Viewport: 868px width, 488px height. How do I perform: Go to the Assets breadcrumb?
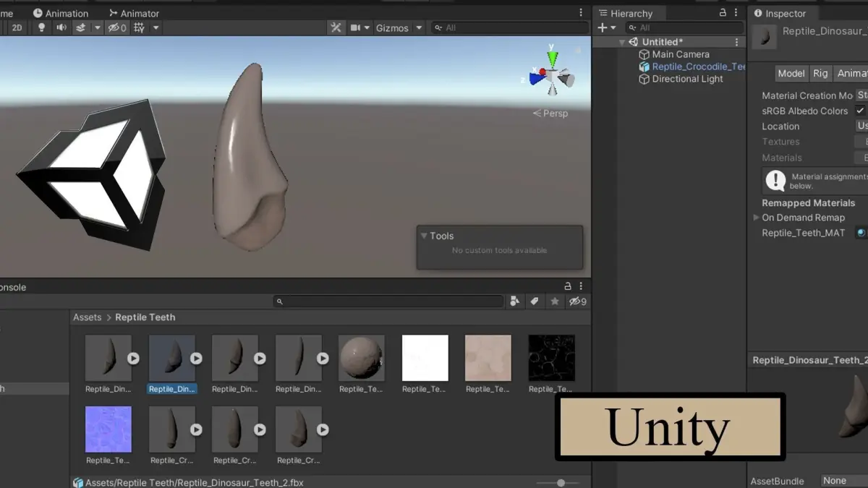pyautogui.click(x=87, y=317)
